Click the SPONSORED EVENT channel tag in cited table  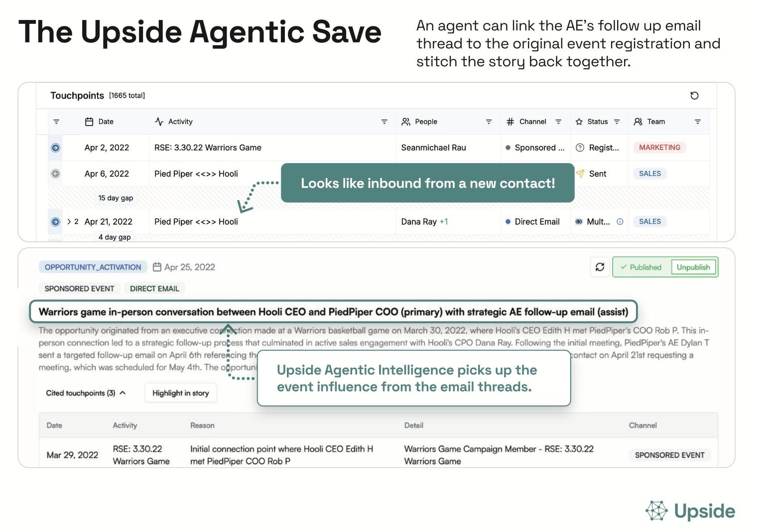pos(669,455)
